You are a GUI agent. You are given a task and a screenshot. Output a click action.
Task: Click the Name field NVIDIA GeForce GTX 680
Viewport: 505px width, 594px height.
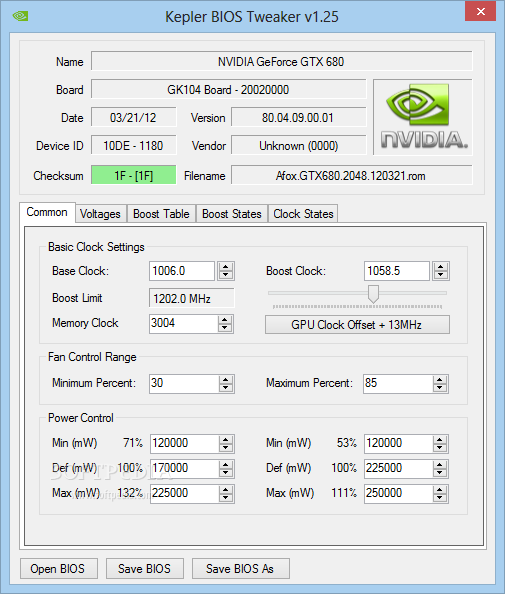(x=281, y=61)
